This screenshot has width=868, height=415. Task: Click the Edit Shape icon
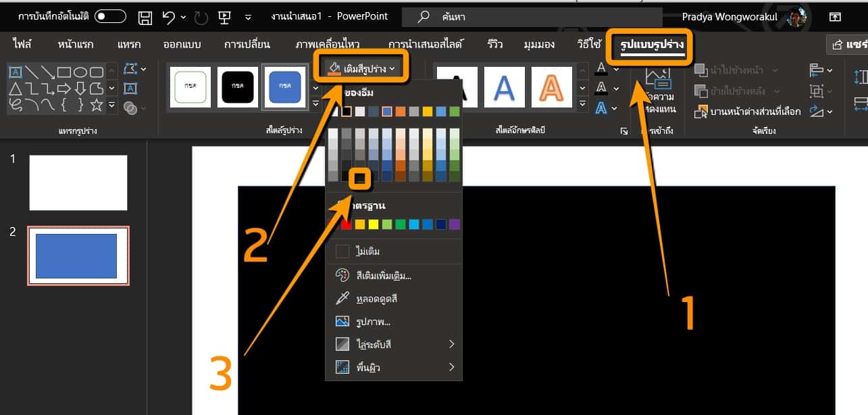130,69
